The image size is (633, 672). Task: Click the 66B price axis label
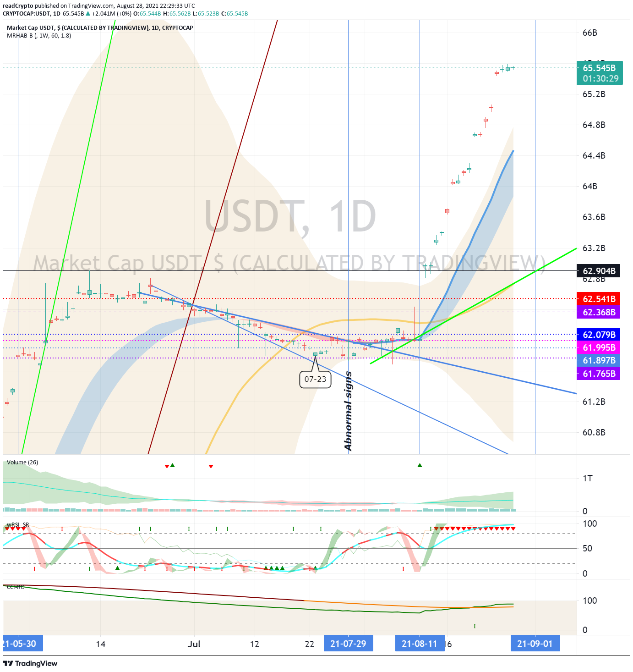[x=590, y=33]
